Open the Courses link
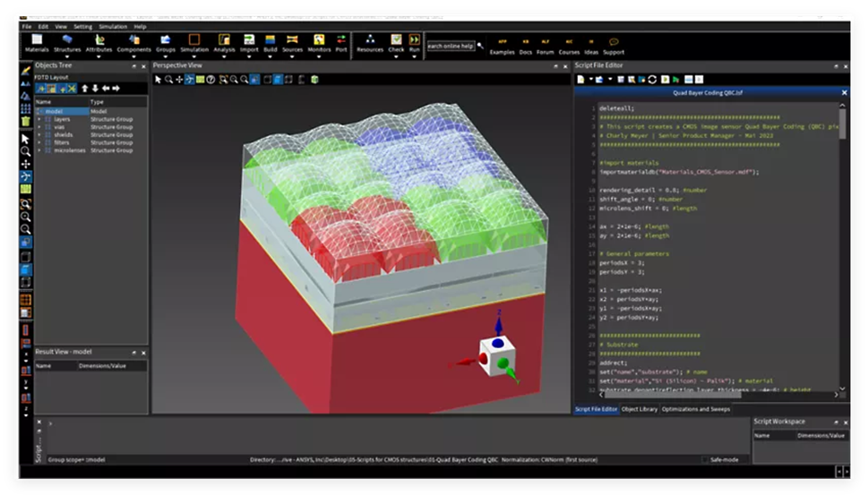The width and height of the screenshot is (868, 495). pyautogui.click(x=569, y=47)
